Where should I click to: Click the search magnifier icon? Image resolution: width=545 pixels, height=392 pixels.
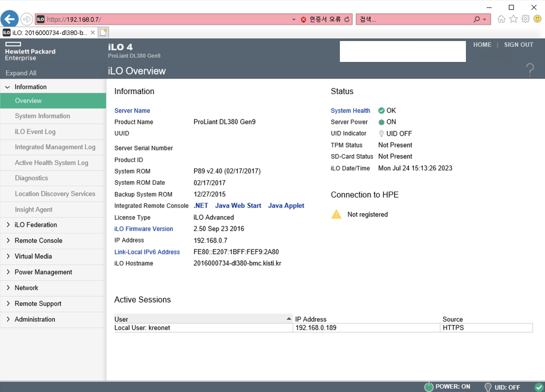coord(477,19)
